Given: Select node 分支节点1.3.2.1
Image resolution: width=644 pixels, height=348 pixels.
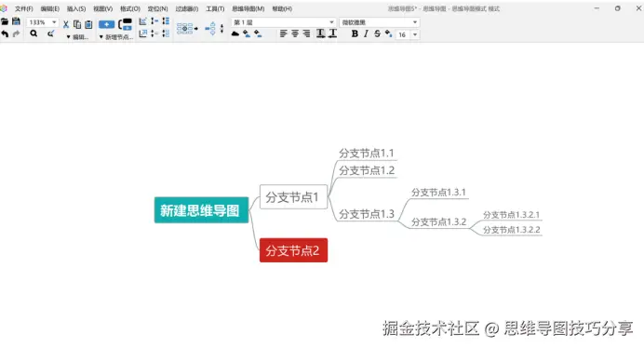Looking at the screenshot, I should (x=511, y=215).
